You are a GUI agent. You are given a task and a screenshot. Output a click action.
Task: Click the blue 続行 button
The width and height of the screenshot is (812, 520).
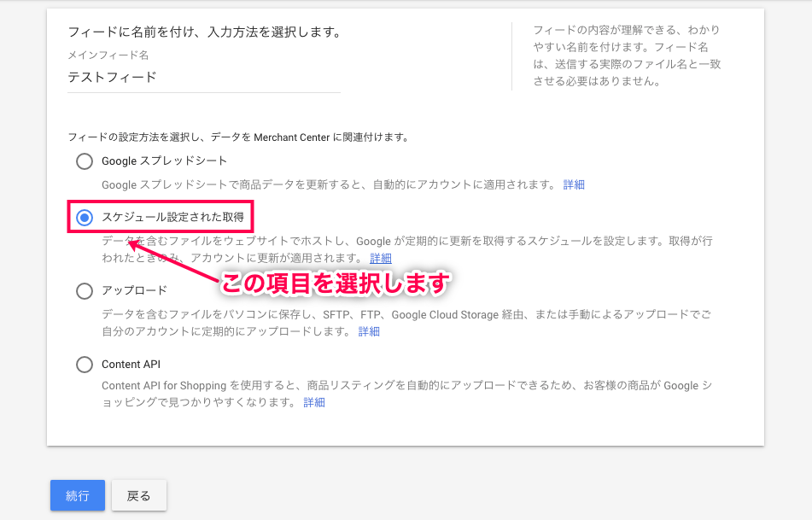coord(78,495)
